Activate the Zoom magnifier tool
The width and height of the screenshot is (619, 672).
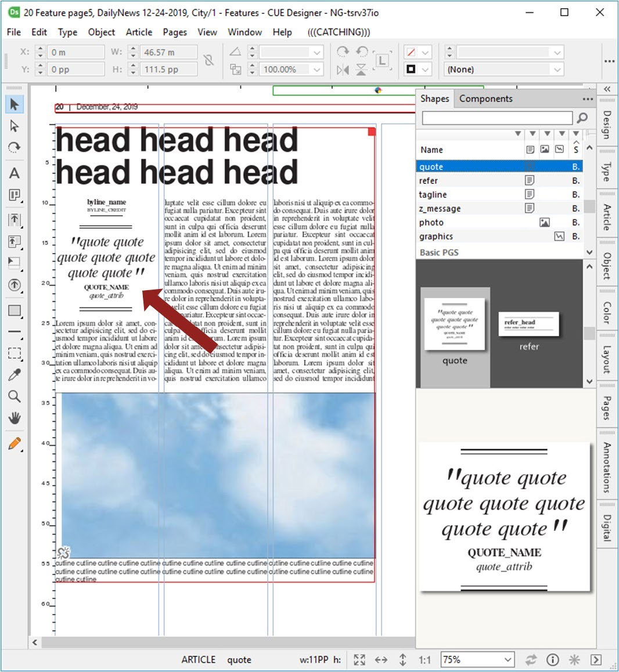click(15, 396)
